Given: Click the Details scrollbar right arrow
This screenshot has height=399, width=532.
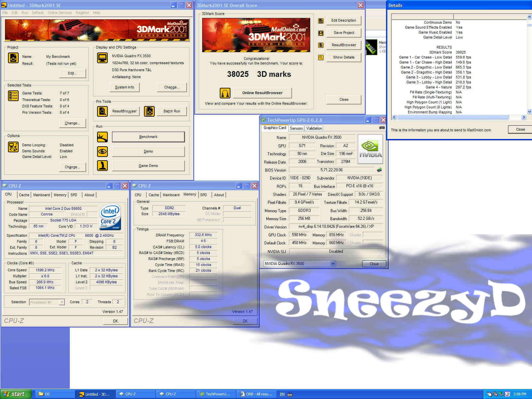Looking at the screenshot, I should [524, 117].
